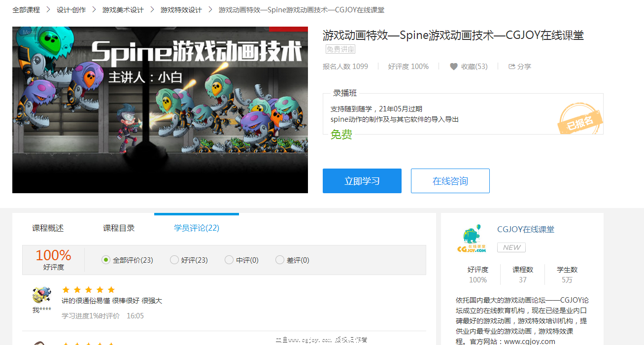Image resolution: width=644 pixels, height=345 pixels.
Task: Switch to the 课程概述 tab
Action: [x=48, y=228]
